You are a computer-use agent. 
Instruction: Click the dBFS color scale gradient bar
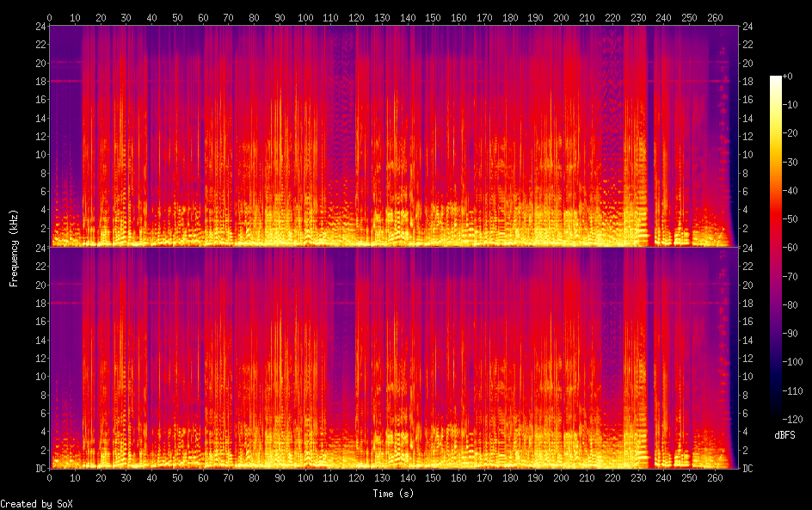click(775, 248)
